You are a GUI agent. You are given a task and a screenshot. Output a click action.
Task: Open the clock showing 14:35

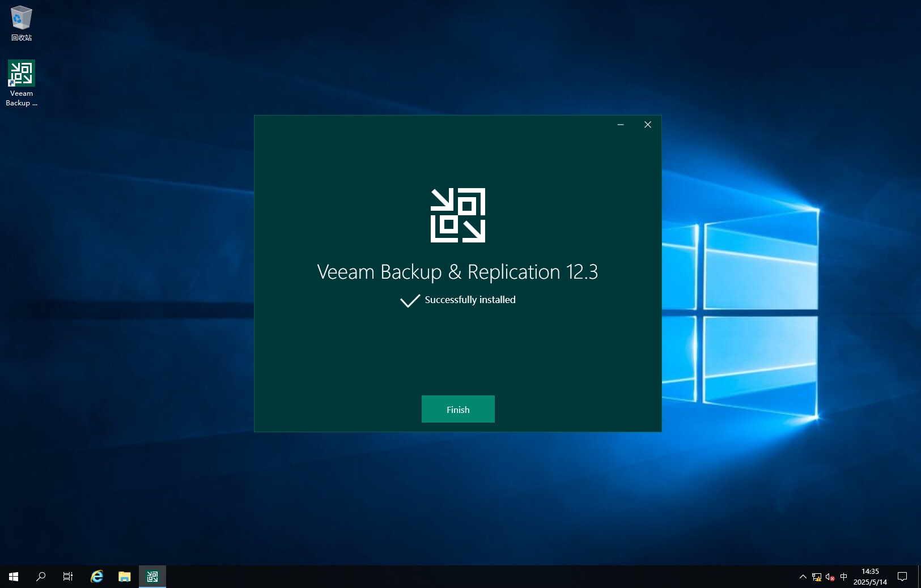870,577
